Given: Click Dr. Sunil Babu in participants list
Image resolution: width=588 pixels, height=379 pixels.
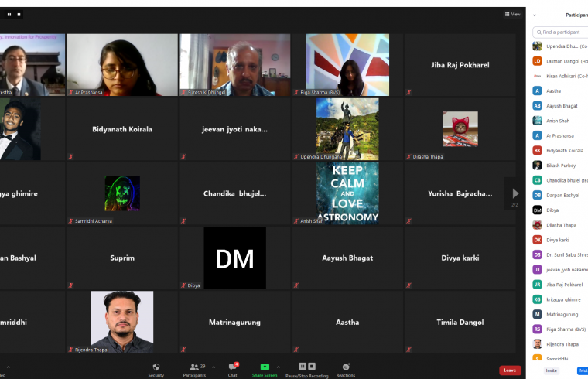Looking at the screenshot, I should [x=560, y=255].
